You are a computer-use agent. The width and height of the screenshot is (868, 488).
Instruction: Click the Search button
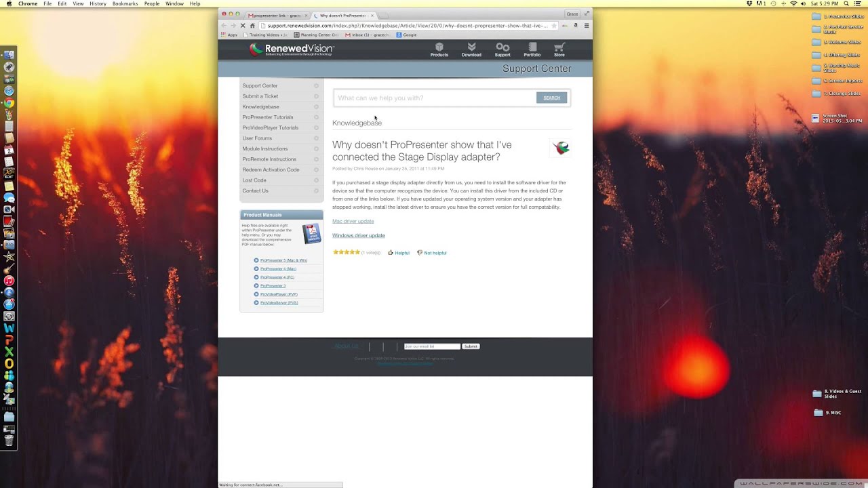pyautogui.click(x=551, y=98)
